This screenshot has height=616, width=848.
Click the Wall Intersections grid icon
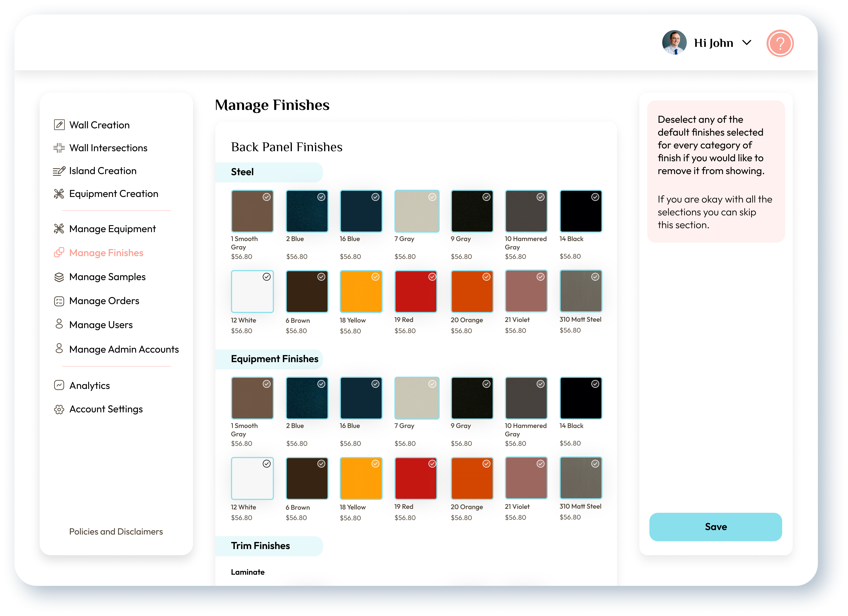[59, 148]
